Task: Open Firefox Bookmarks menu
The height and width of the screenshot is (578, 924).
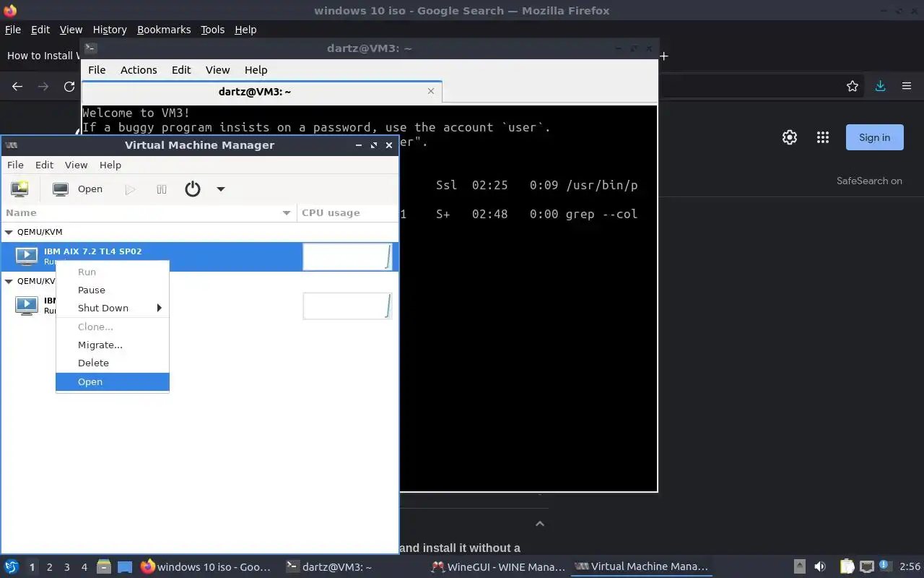Action: 164,30
